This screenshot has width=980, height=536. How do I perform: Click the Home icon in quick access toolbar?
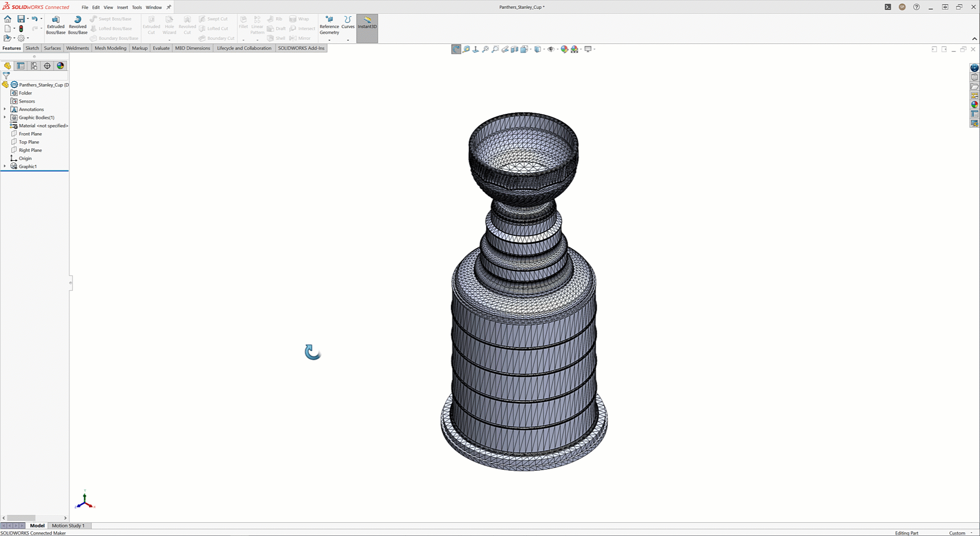coord(8,19)
